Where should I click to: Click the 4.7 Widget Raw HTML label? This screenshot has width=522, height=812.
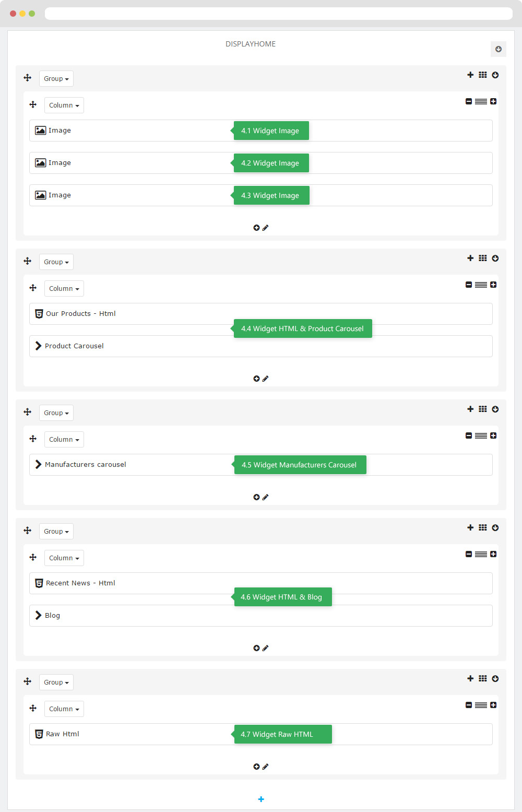282,734
